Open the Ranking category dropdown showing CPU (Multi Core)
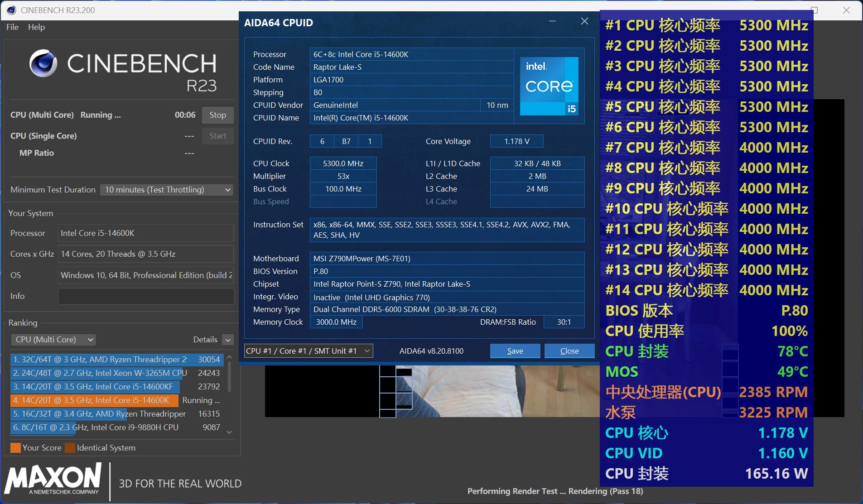The image size is (863, 504). click(53, 339)
